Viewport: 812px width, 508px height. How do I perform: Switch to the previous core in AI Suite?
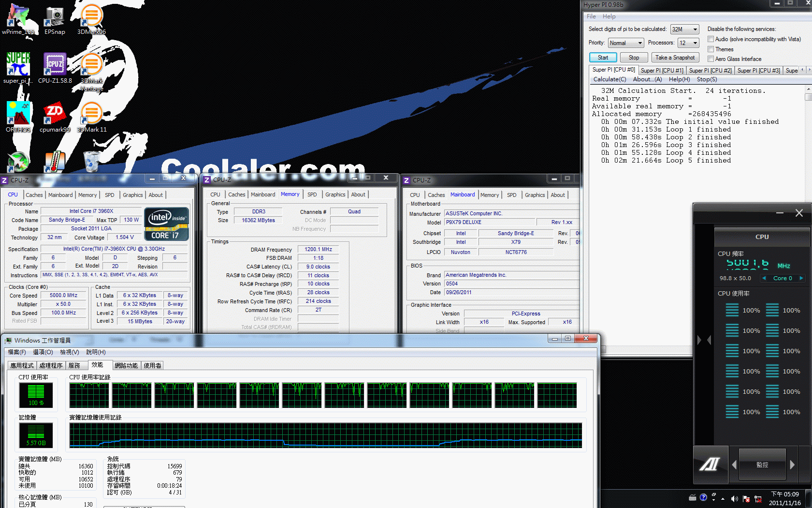click(x=764, y=278)
